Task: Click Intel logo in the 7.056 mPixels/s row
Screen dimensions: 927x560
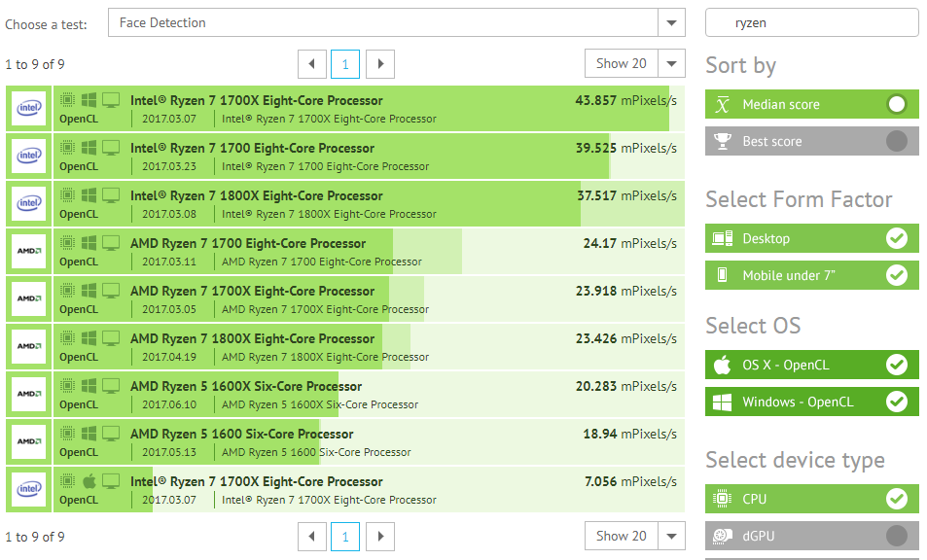Action: (x=29, y=490)
